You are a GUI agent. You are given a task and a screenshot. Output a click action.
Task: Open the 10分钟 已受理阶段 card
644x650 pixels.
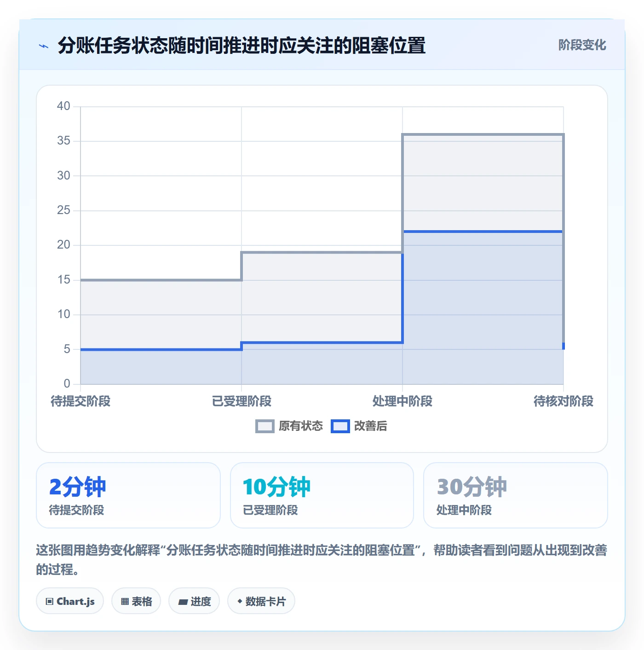click(x=322, y=495)
